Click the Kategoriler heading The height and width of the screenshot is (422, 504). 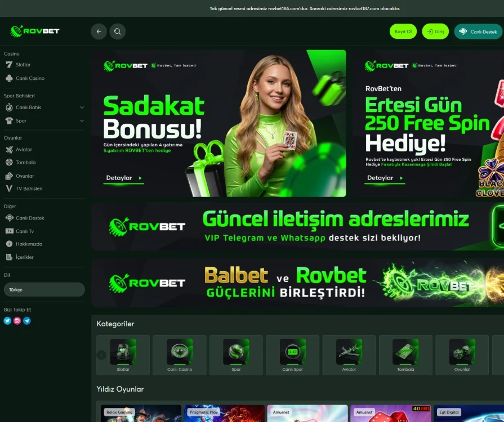point(115,324)
